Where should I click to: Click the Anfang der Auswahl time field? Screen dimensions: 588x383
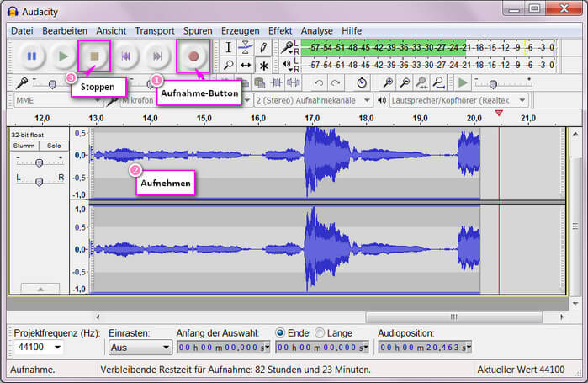point(221,348)
